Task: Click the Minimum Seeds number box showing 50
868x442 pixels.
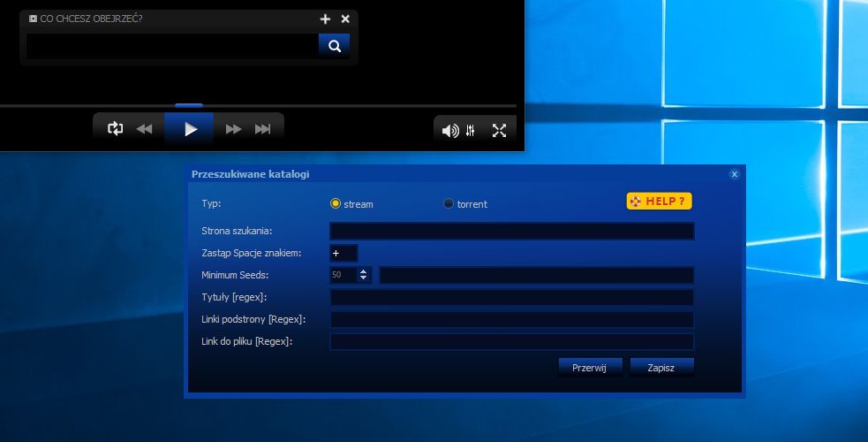Action: click(343, 275)
